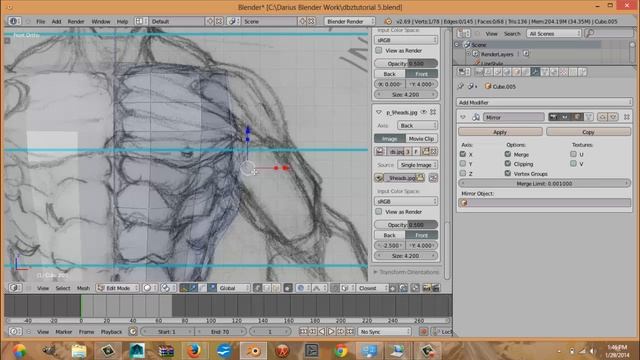Image resolution: width=640 pixels, height=360 pixels.
Task: Collapse the p_9heads.jpg background image panel
Action: (x=379, y=112)
